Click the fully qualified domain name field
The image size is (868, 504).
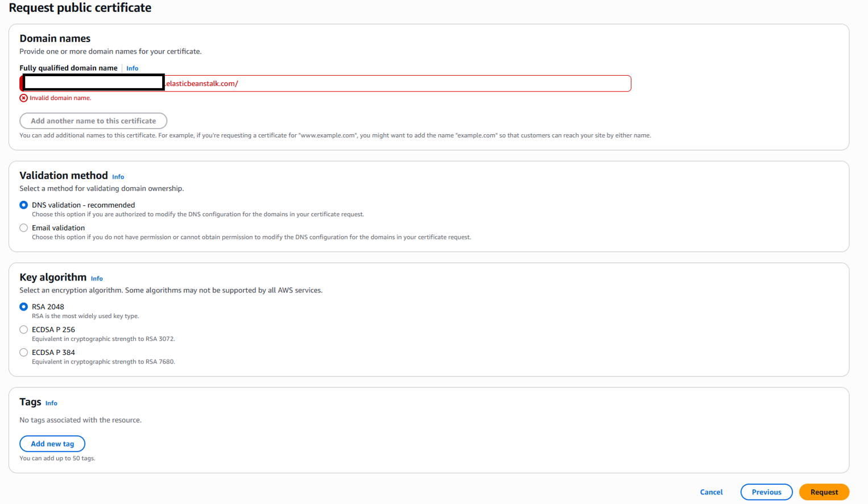point(325,84)
